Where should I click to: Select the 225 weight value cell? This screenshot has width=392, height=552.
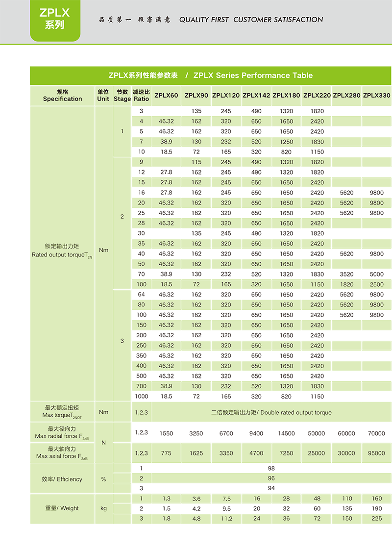pos(376,519)
